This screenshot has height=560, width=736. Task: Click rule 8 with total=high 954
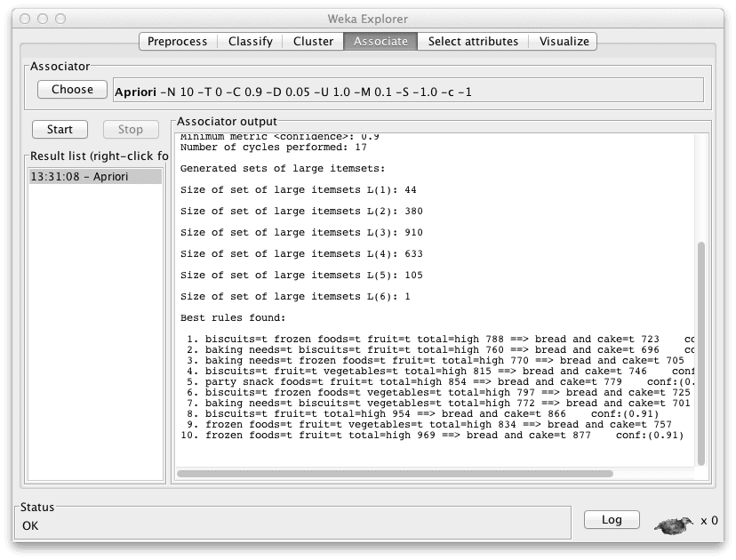(x=422, y=414)
